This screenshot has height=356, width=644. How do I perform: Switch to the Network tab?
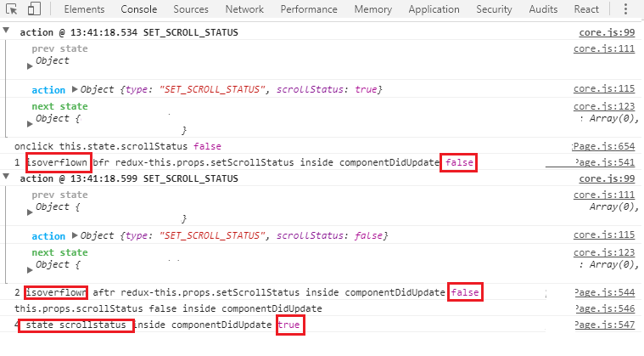point(244,9)
